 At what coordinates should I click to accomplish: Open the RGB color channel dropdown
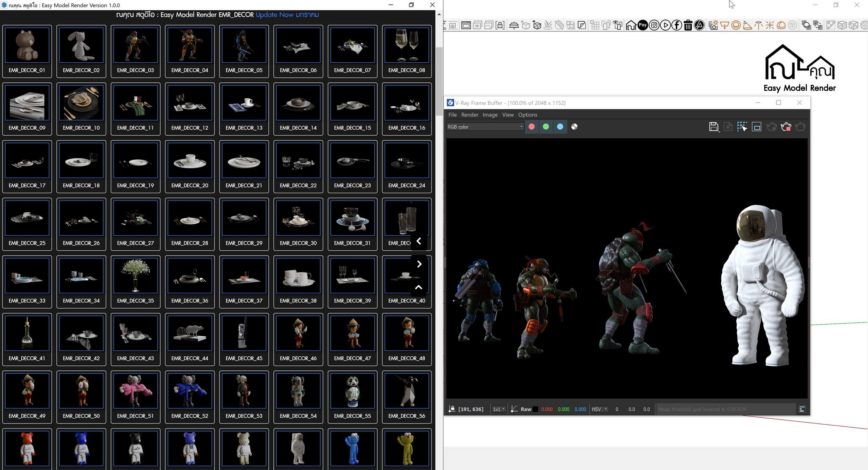[x=485, y=127]
